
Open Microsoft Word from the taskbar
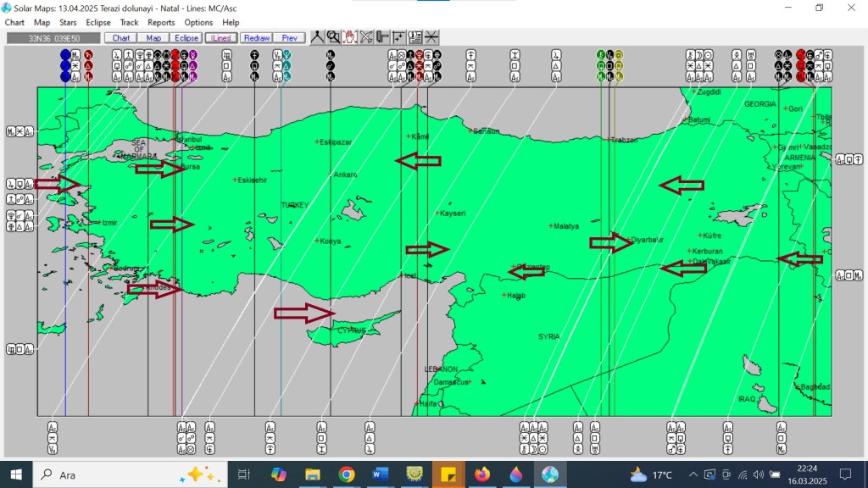point(380,474)
